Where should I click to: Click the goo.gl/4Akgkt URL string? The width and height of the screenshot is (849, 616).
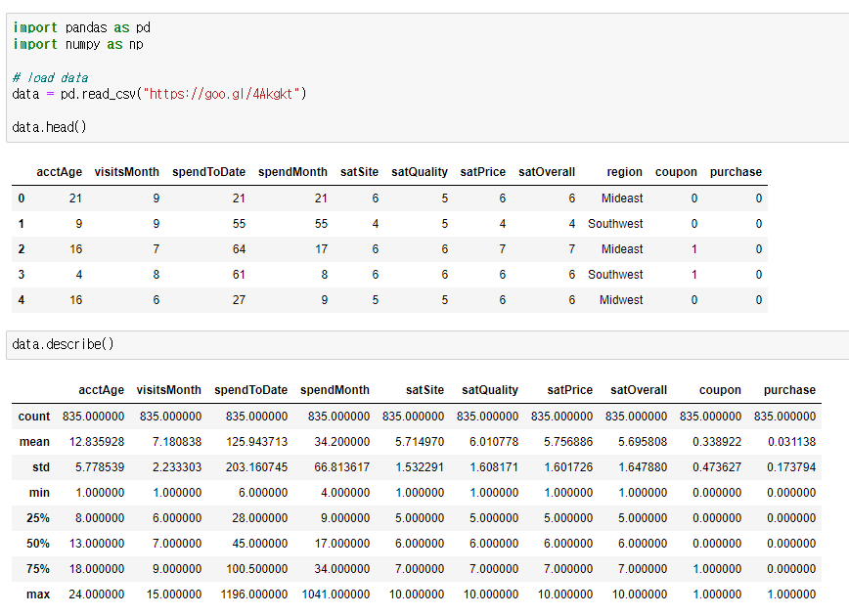[221, 94]
